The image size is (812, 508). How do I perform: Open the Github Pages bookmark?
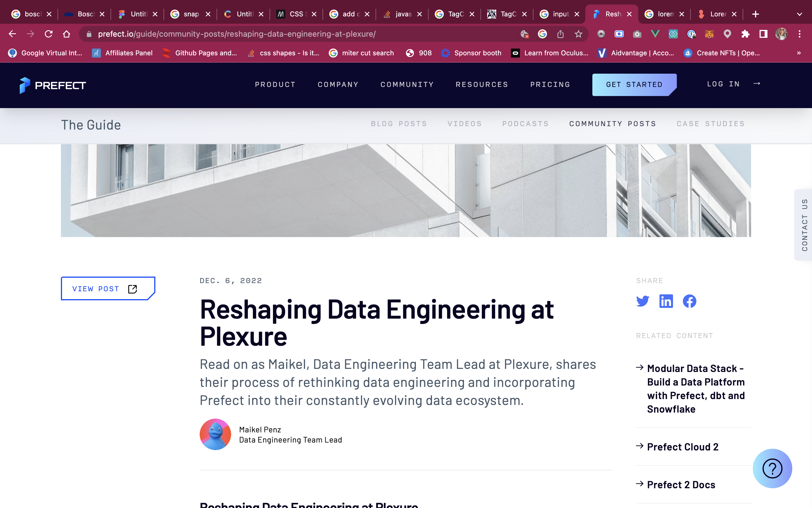[200, 53]
